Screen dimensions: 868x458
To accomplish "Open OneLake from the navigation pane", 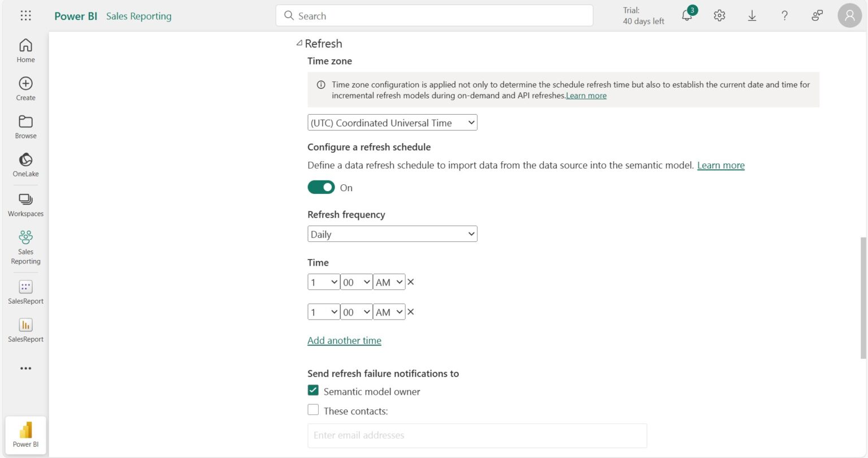I will [25, 164].
